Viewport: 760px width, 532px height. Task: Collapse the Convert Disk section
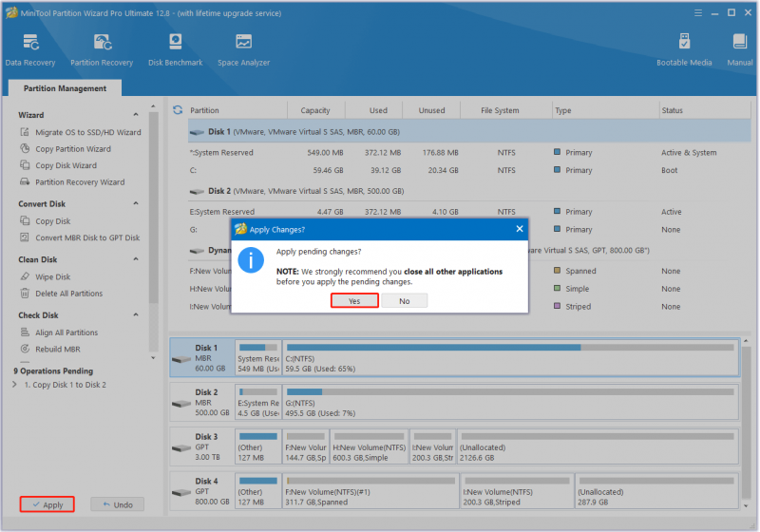tap(136, 203)
